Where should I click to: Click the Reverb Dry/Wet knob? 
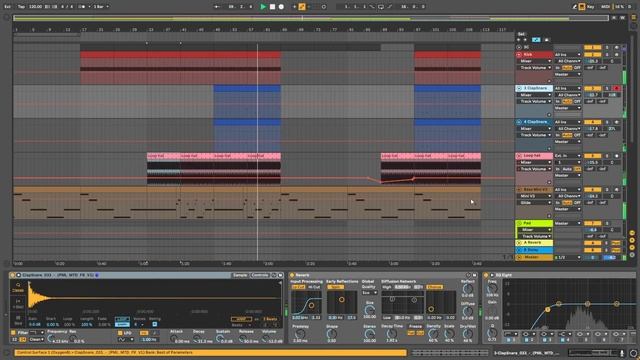point(468,334)
